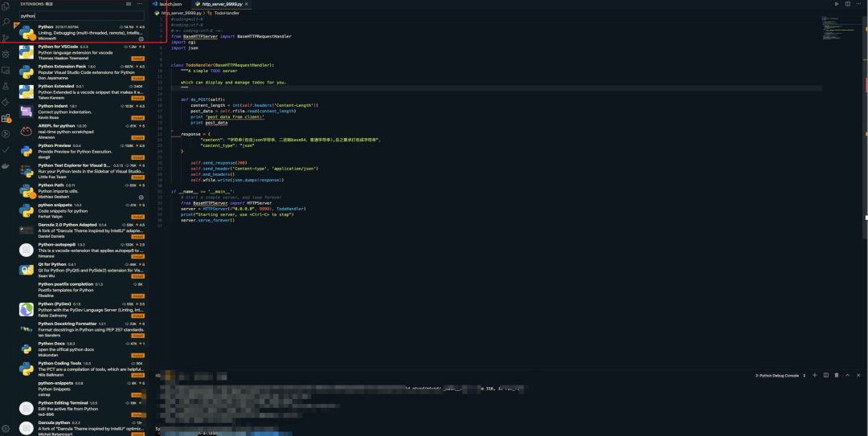Open the checkmark view in activity bar
This screenshot has width=868, height=436.
pyautogui.click(x=6, y=150)
